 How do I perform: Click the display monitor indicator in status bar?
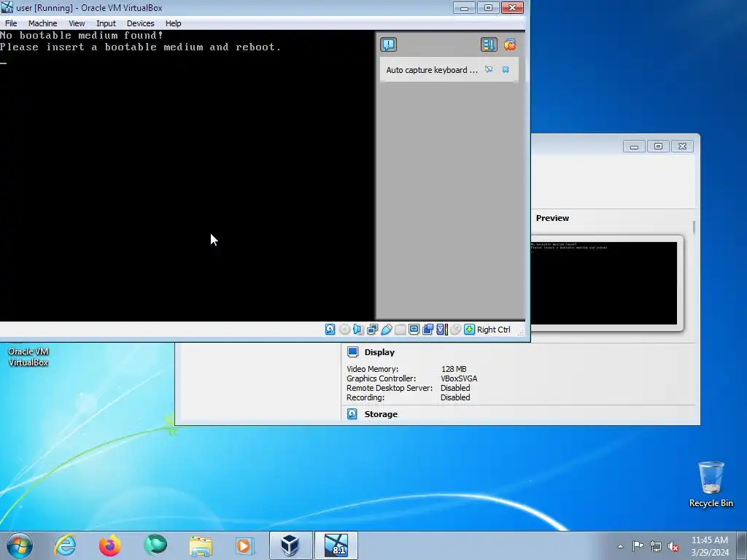pyautogui.click(x=414, y=330)
